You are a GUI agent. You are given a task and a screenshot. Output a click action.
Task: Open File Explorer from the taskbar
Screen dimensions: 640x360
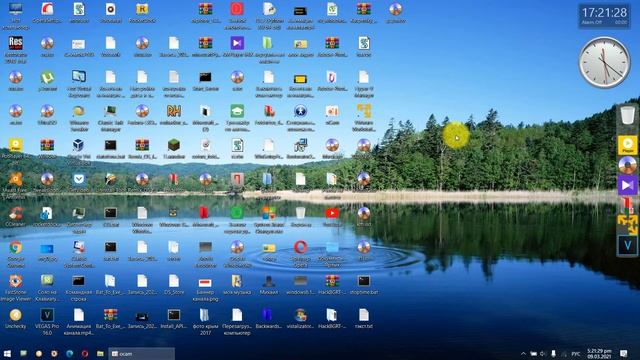point(100,353)
